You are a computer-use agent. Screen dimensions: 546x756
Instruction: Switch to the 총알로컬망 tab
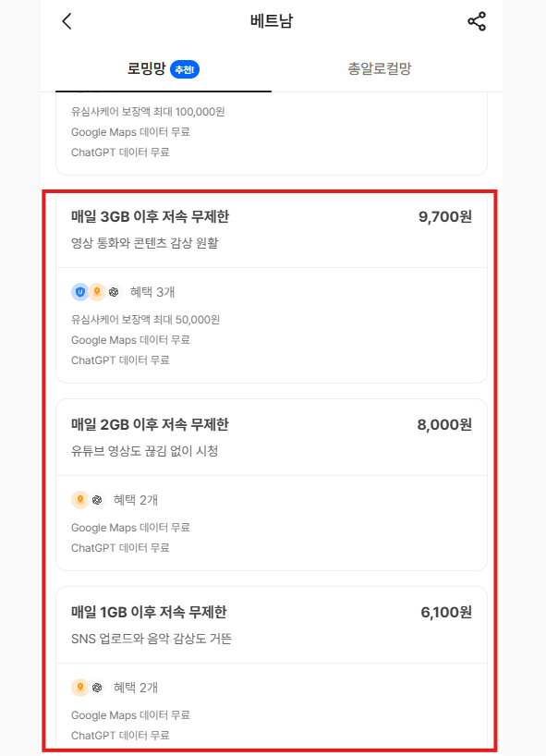[380, 69]
